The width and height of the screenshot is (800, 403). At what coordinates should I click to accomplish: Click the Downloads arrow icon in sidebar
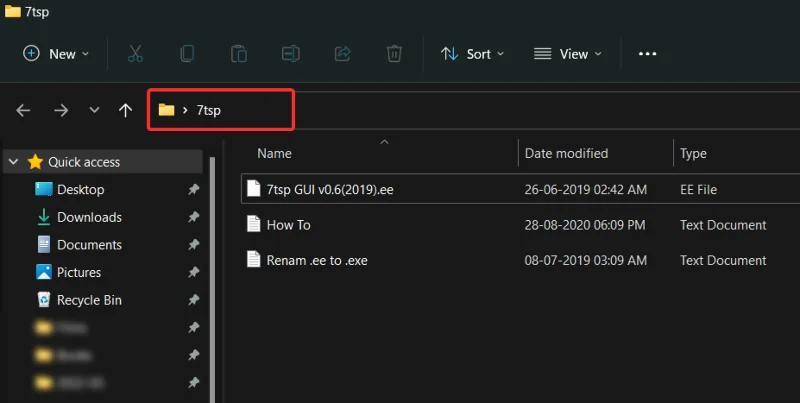(44, 217)
